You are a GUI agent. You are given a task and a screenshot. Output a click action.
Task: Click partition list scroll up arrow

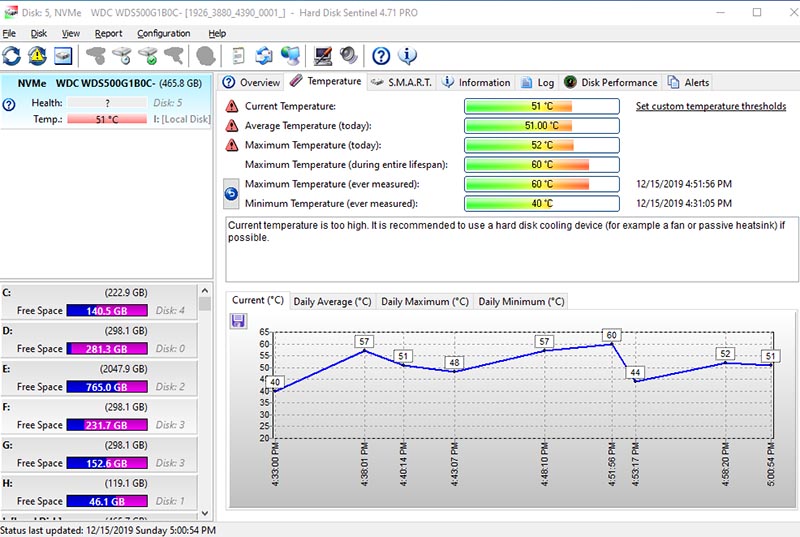(x=205, y=291)
